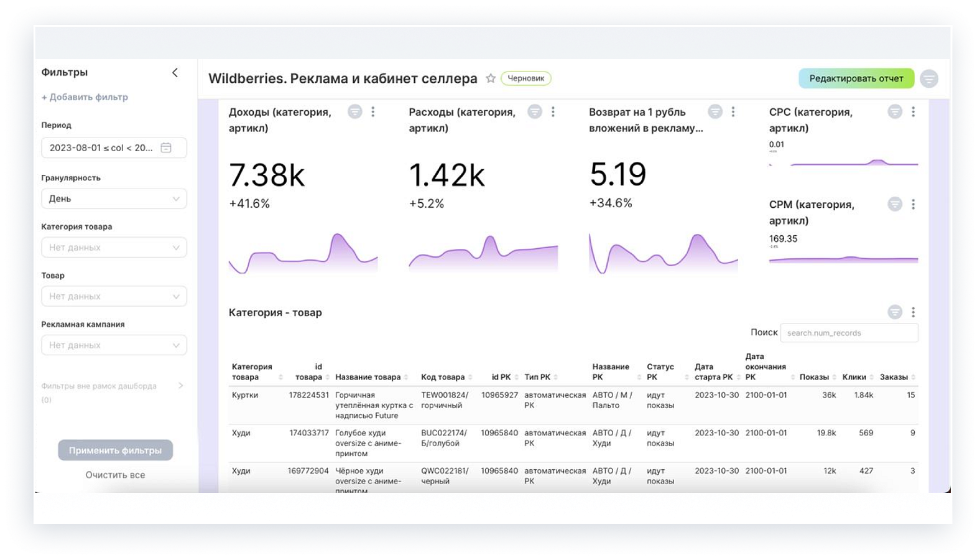The height and width of the screenshot is (560, 980).
Task: Click the 1.84k Клики cell
Action: tap(864, 395)
